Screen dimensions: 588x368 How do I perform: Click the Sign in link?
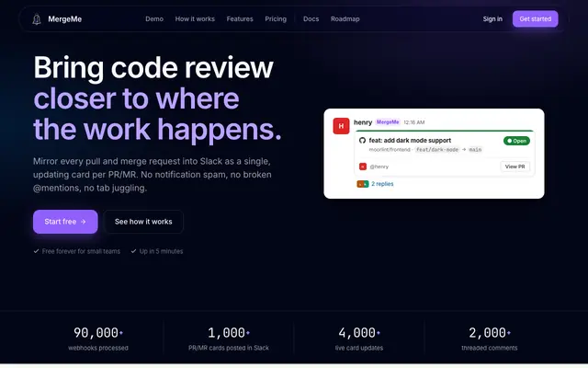click(x=492, y=18)
